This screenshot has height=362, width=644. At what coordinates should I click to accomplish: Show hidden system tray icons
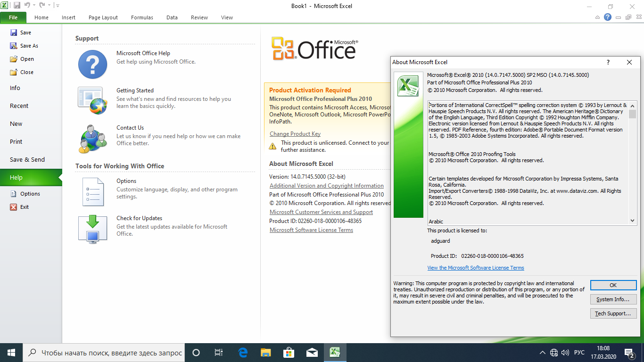point(542,353)
